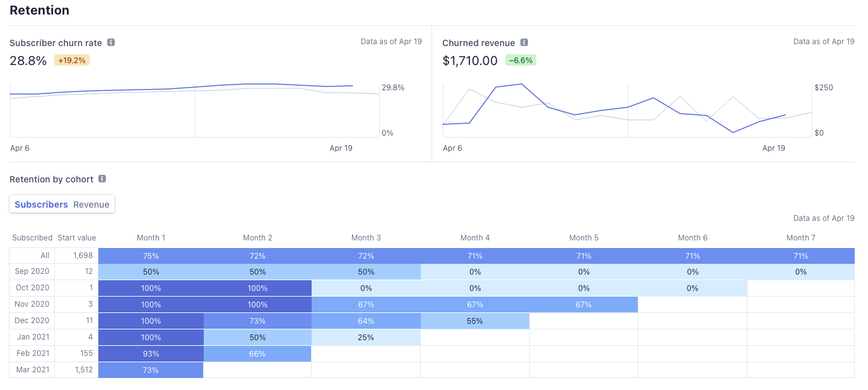
Task: Click the 93% cell for Feb 2021
Action: coord(151,354)
